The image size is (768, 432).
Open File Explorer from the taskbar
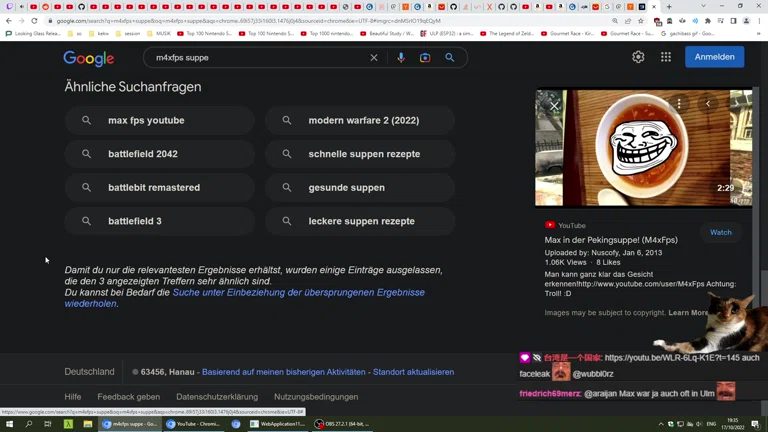point(88,424)
